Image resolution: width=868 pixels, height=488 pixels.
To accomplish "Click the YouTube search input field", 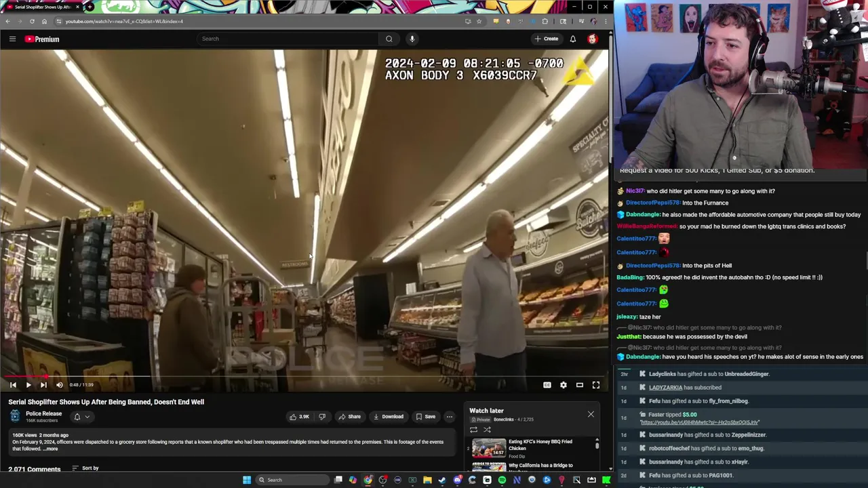I will point(288,39).
